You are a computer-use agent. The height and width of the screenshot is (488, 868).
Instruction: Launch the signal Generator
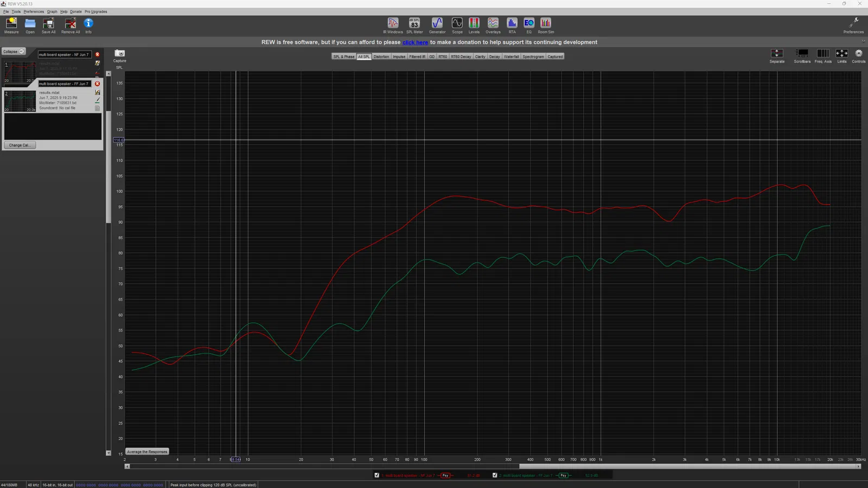click(x=437, y=26)
